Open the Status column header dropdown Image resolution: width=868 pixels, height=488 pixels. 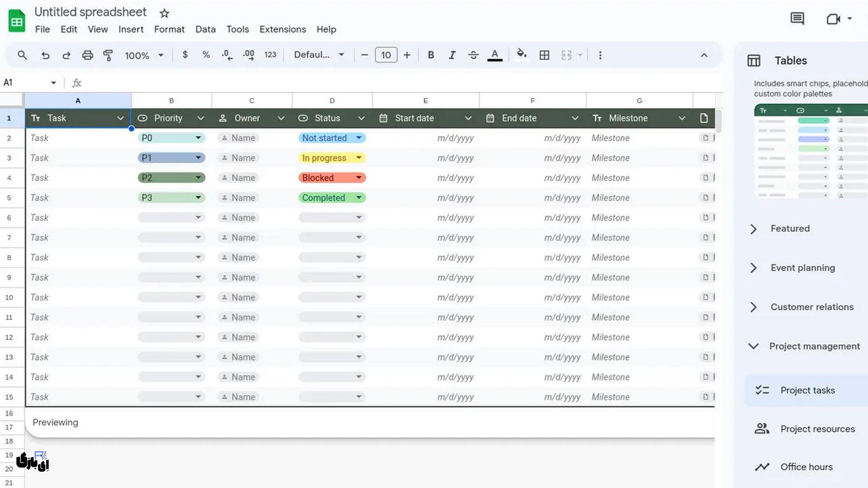361,118
